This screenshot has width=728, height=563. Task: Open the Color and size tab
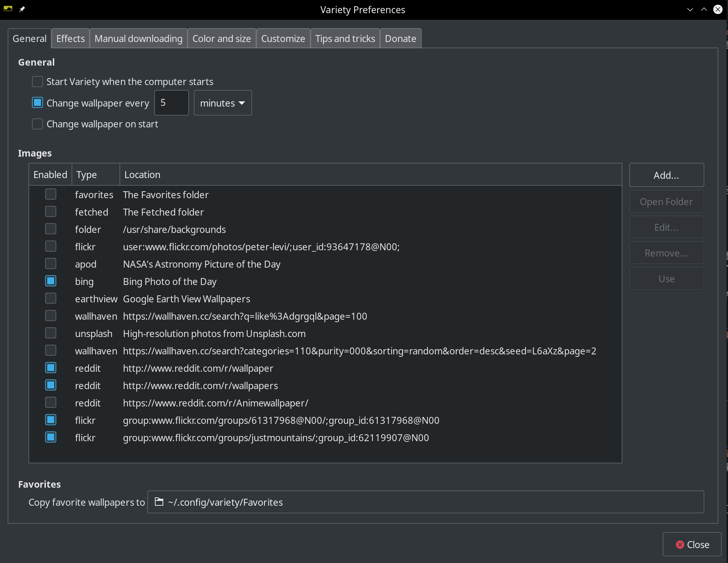[222, 39]
